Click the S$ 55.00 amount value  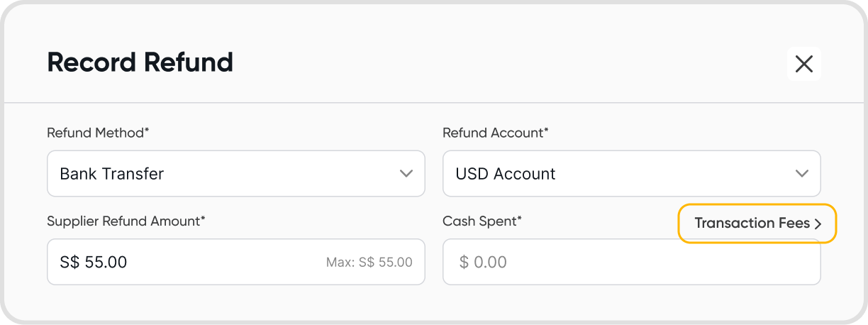(x=94, y=262)
